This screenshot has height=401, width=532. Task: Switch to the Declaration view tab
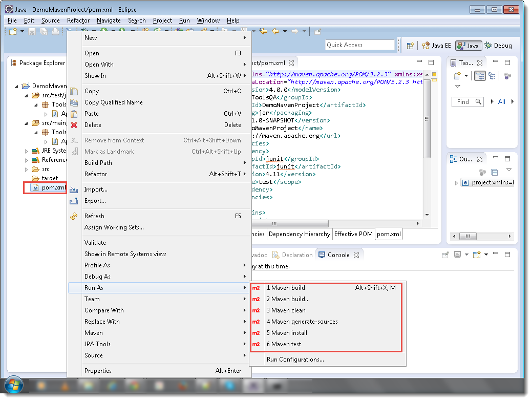click(293, 255)
